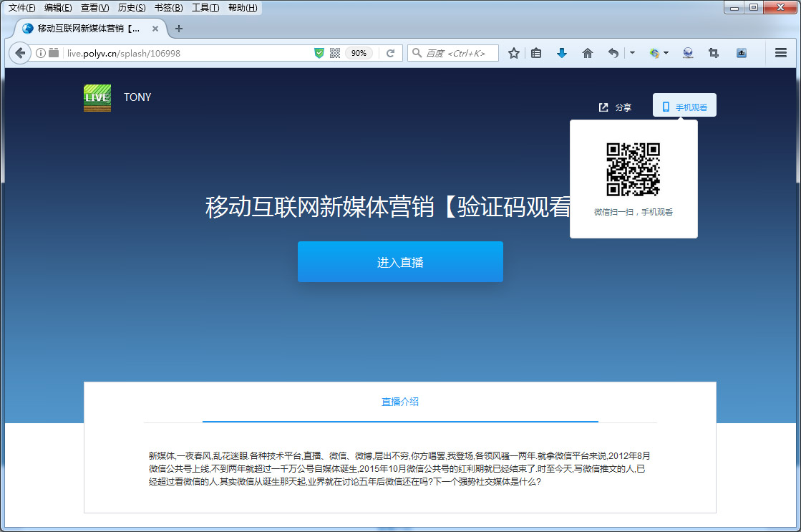This screenshot has height=532, width=801.
Task: Click the green shield security icon
Action: coord(319,52)
